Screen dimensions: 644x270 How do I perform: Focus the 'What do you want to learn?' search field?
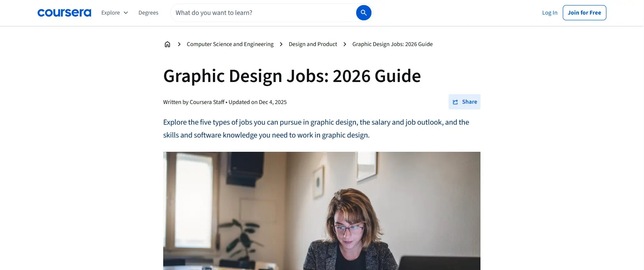(264, 13)
